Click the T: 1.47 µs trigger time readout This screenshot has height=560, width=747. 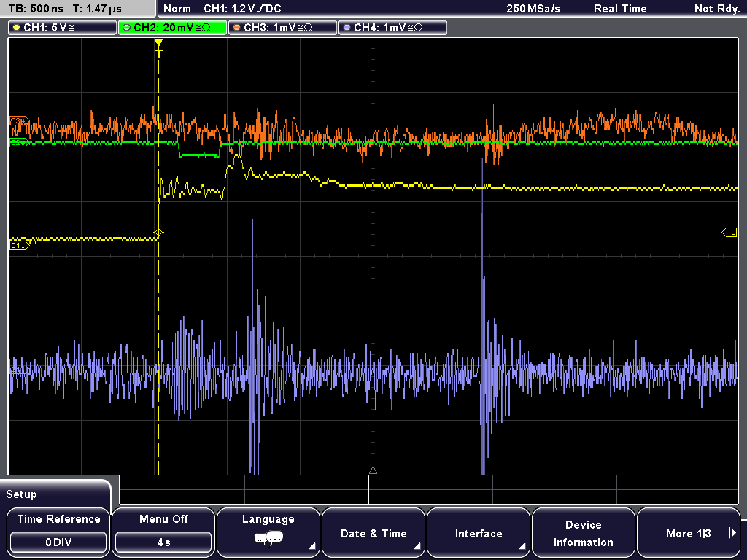(97, 9)
